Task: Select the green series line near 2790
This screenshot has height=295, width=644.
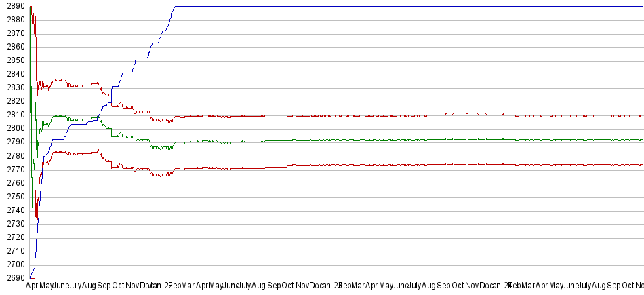Action: point(407,140)
